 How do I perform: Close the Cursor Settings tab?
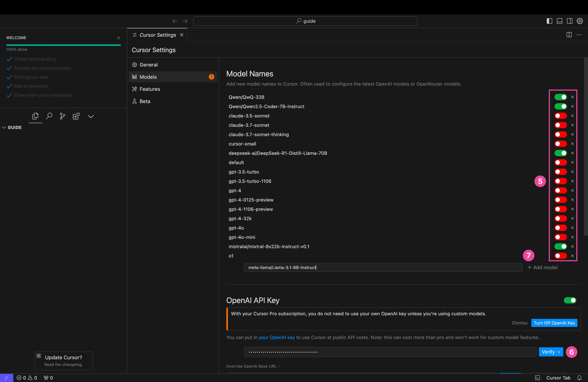click(x=182, y=35)
